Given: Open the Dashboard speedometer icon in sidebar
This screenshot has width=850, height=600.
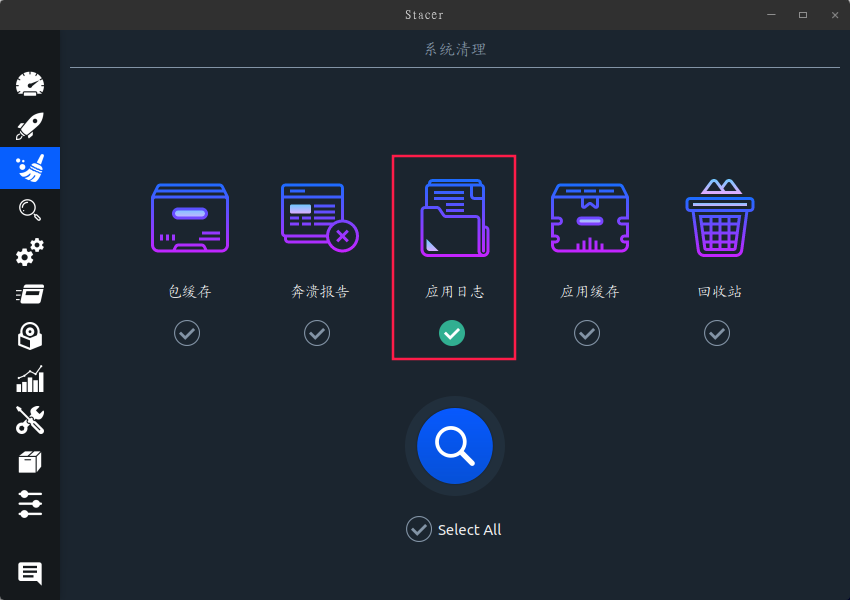Looking at the screenshot, I should [x=30, y=84].
